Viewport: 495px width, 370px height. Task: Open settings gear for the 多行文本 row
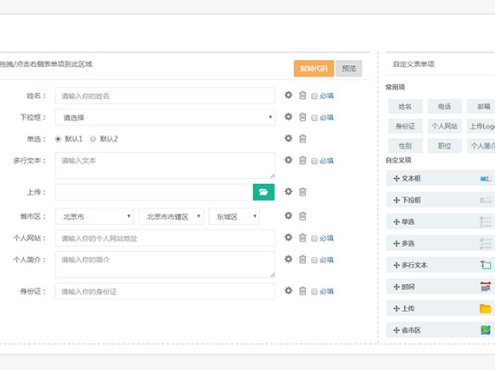tap(288, 160)
